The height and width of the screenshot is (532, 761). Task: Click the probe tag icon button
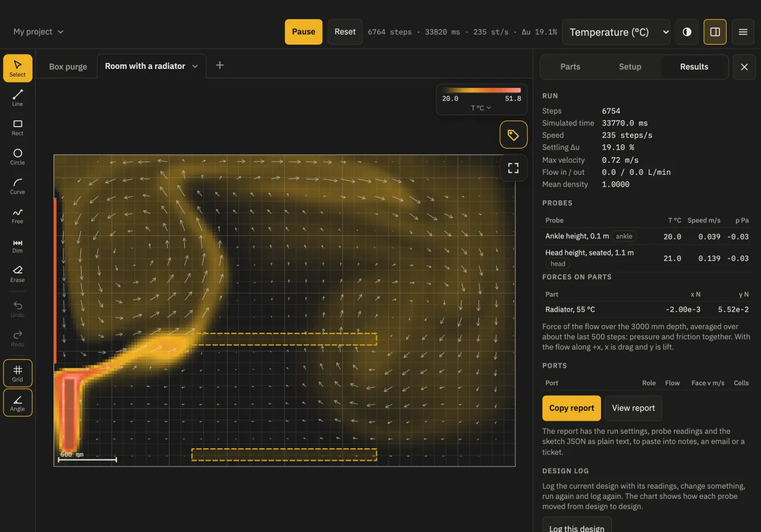(513, 135)
